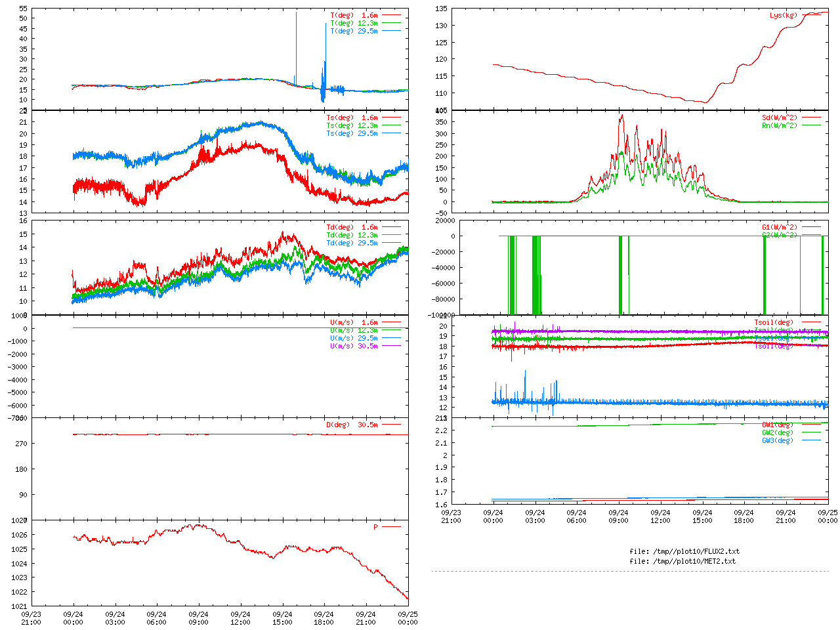
Task: Select the T(deg) 29.5m legend label
Action: point(354,31)
